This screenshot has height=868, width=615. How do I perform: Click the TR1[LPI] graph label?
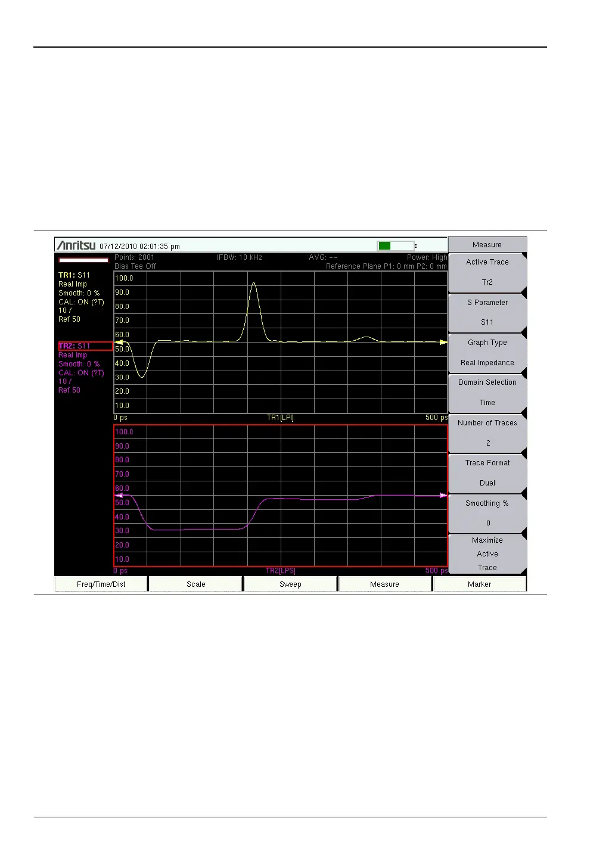click(x=280, y=418)
